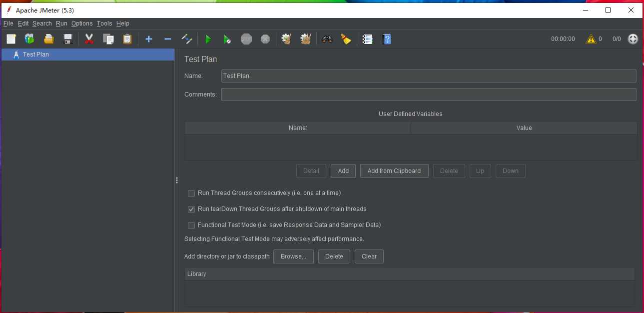Enable Run Thread Groups consecutively checkbox
Image resolution: width=644 pixels, height=313 pixels.
pyautogui.click(x=191, y=193)
